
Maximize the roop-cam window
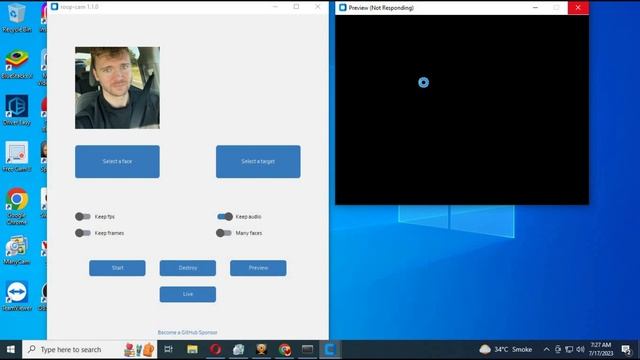296,7
